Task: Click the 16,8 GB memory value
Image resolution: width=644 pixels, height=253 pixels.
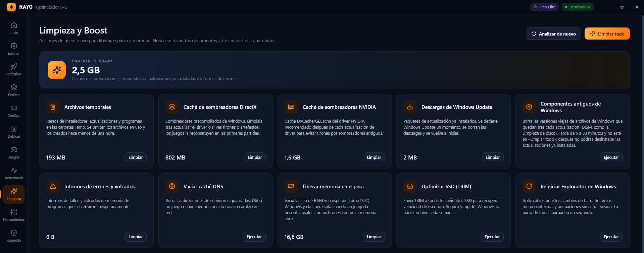Action: click(x=294, y=237)
